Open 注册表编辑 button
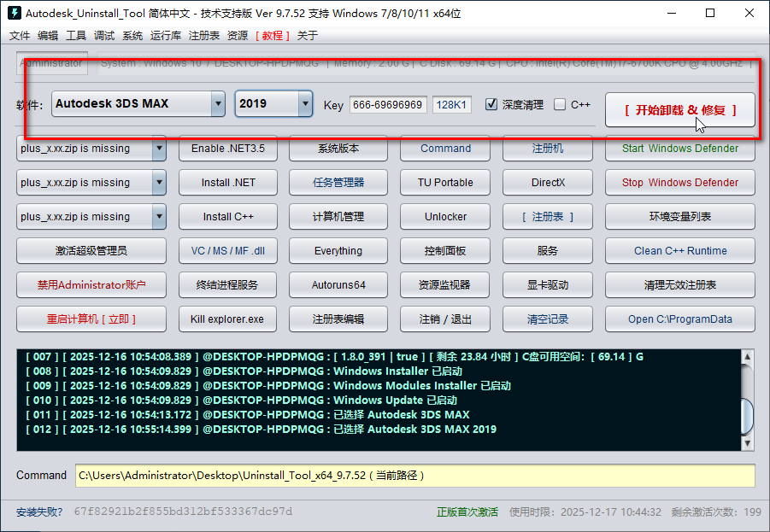Image resolution: width=770 pixels, height=532 pixels. pos(338,319)
